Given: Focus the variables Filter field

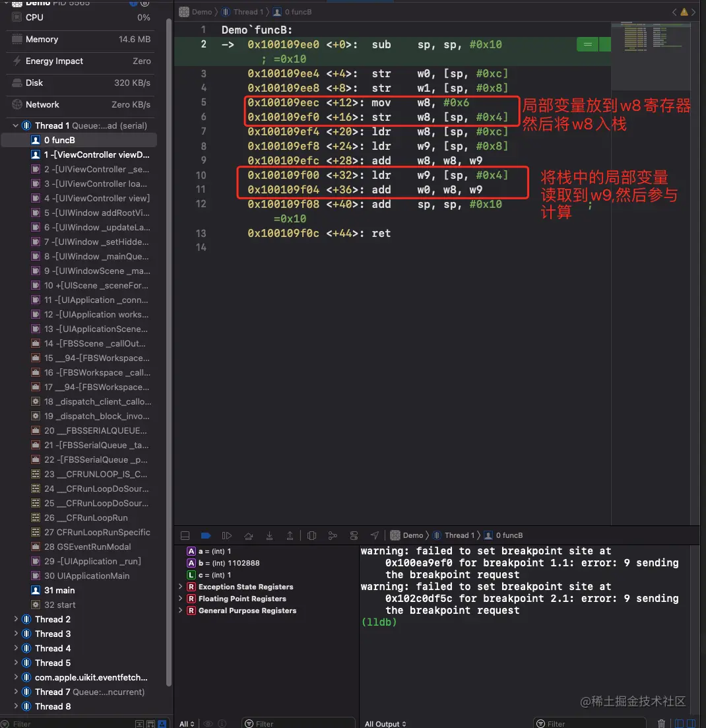Looking at the screenshot, I should pyautogui.click(x=298, y=723).
